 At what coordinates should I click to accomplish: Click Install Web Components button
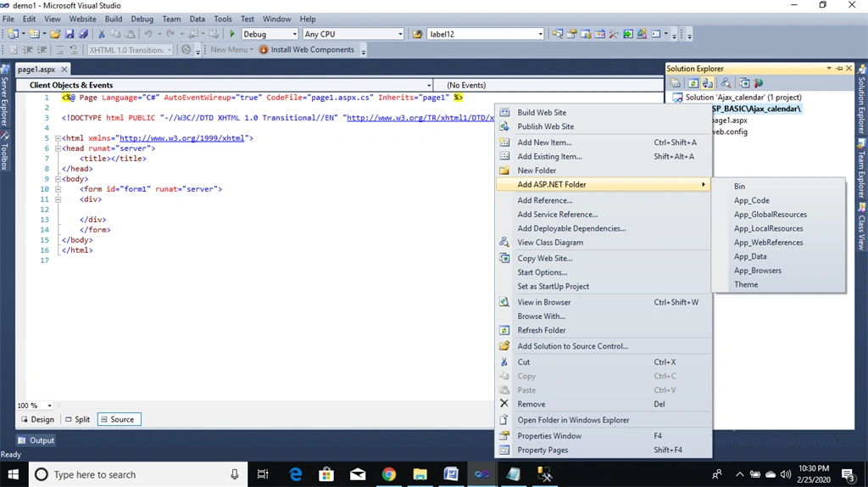(307, 50)
